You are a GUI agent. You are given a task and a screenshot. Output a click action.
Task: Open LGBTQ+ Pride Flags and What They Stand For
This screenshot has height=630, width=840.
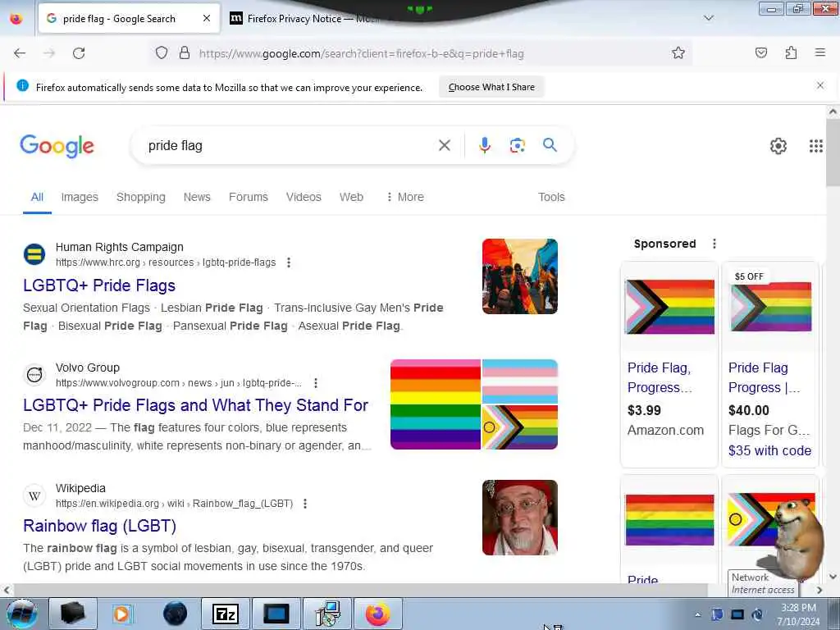point(195,405)
